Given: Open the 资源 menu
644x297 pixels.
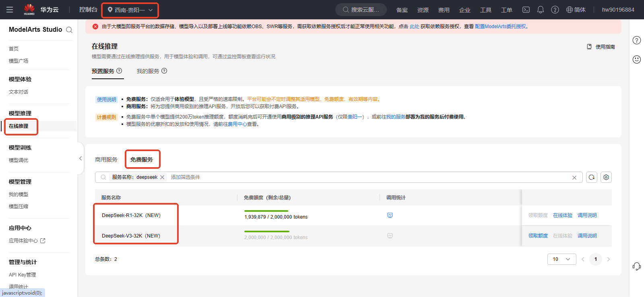Looking at the screenshot, I should (423, 10).
